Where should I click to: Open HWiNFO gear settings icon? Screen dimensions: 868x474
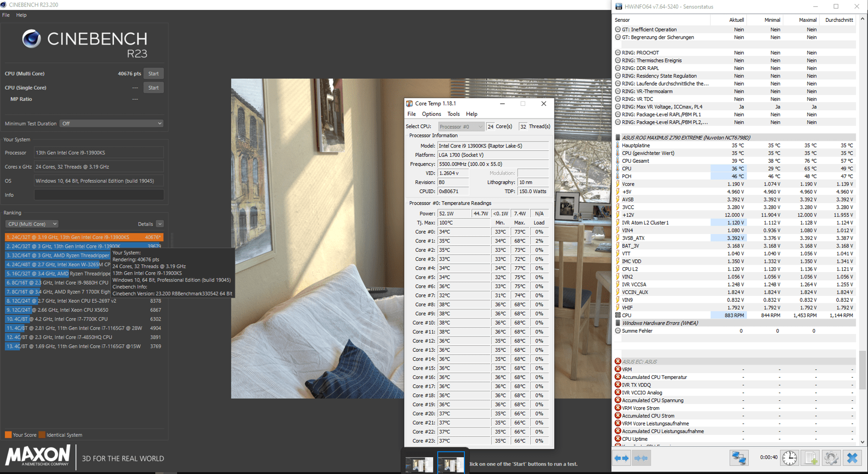pyautogui.click(x=831, y=458)
